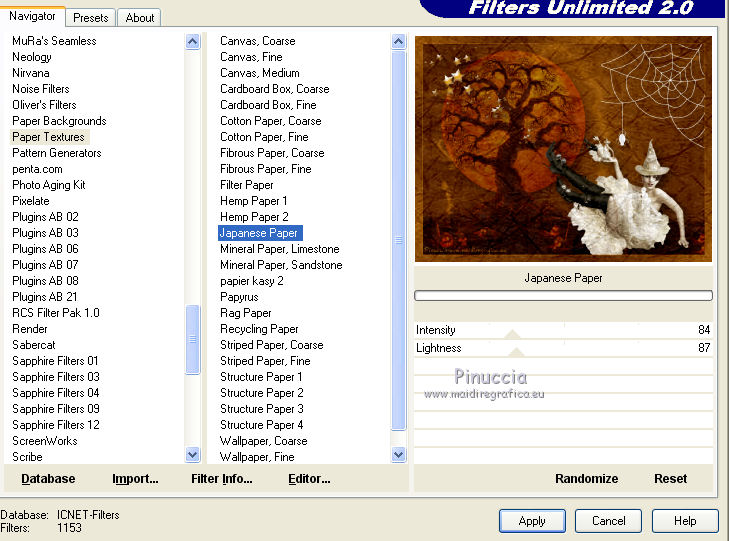The height and width of the screenshot is (541, 729).
Task: Select the Nirvana category
Action: [31, 73]
